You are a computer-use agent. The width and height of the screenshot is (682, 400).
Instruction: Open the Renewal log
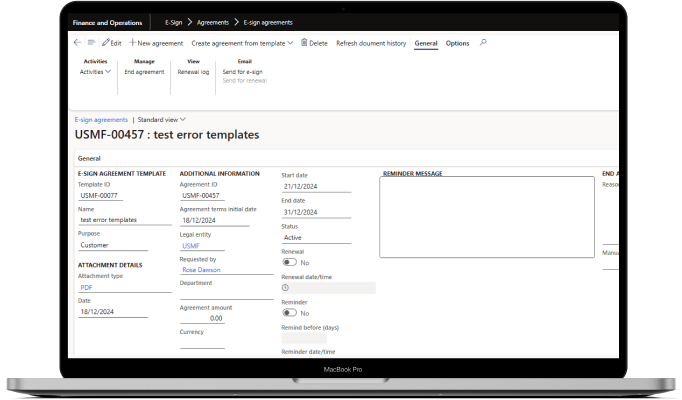pyautogui.click(x=193, y=72)
